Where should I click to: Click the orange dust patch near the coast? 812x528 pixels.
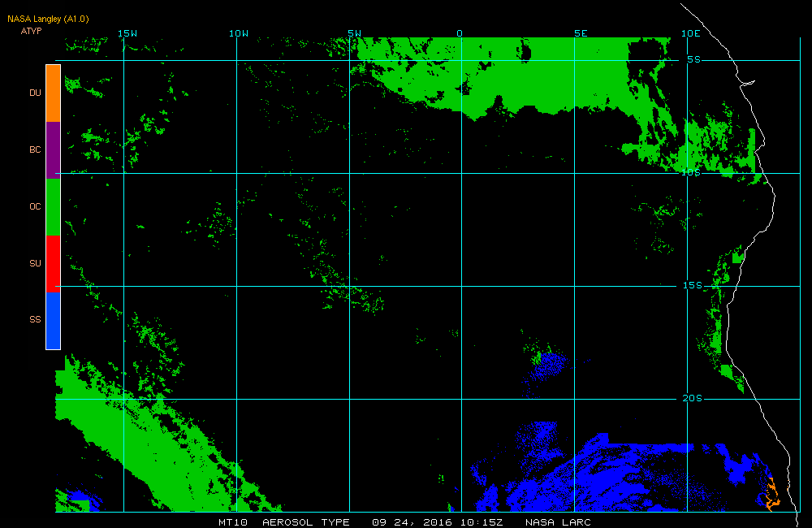point(771,496)
